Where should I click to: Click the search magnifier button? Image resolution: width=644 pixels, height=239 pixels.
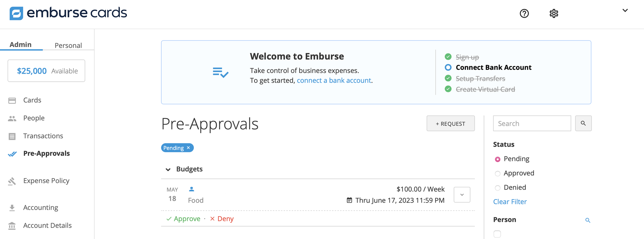point(583,123)
